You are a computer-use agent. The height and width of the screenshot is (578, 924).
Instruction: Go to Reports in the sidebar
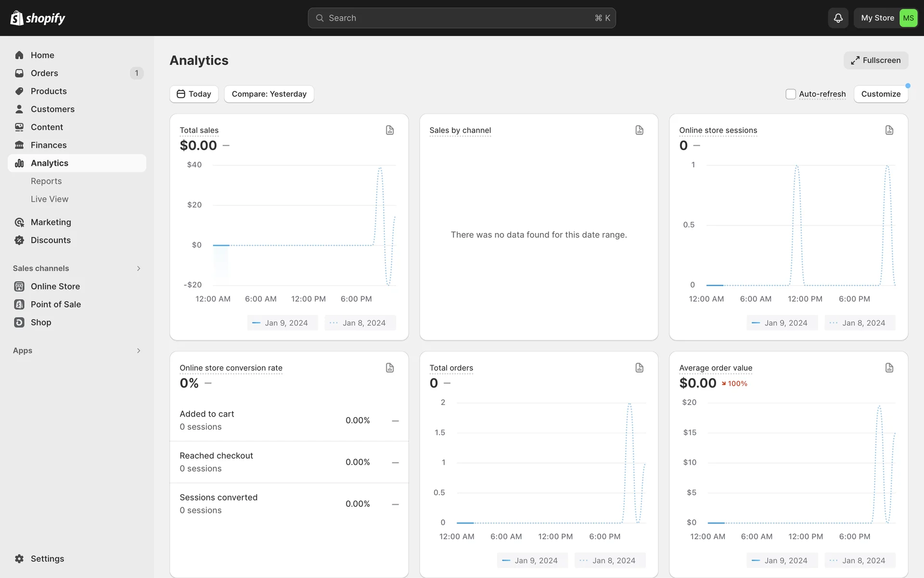(x=46, y=181)
